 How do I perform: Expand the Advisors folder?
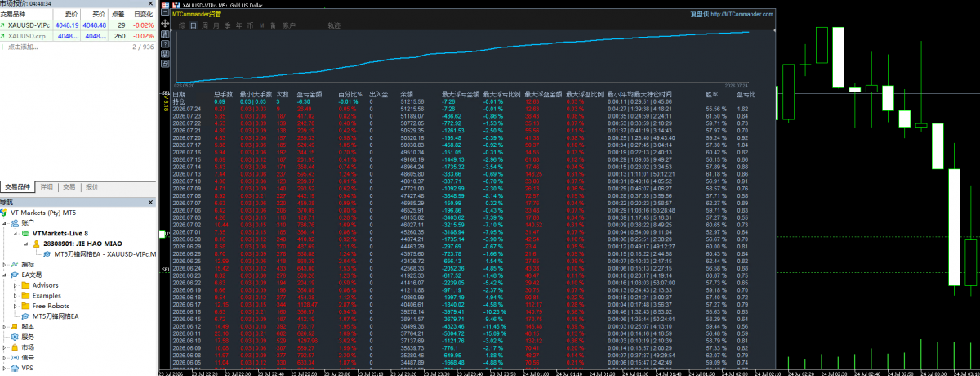pyautogui.click(x=16, y=285)
